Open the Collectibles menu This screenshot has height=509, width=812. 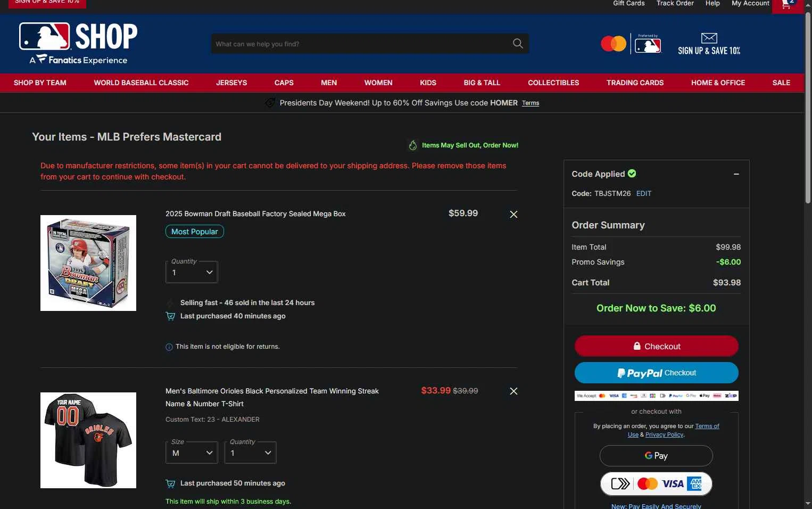point(553,83)
